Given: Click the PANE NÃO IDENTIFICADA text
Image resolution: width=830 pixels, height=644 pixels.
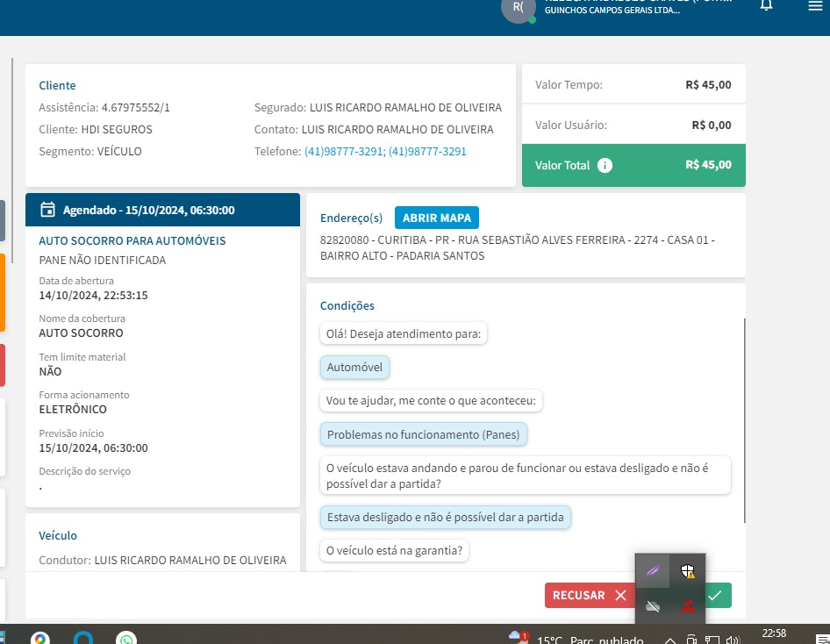Looking at the screenshot, I should (x=102, y=261).
